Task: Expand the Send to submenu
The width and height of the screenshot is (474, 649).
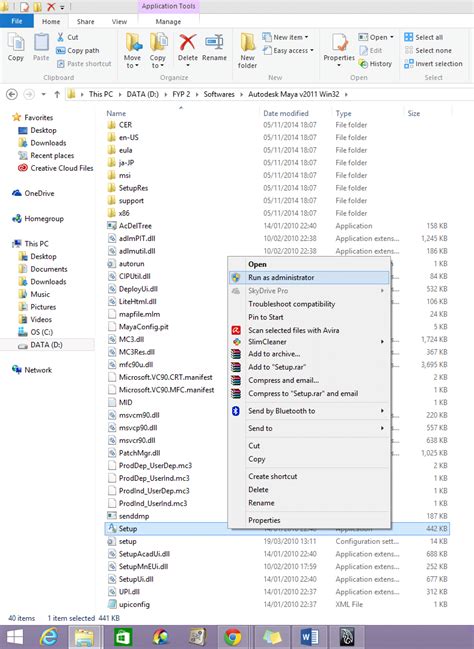Action: pos(382,428)
